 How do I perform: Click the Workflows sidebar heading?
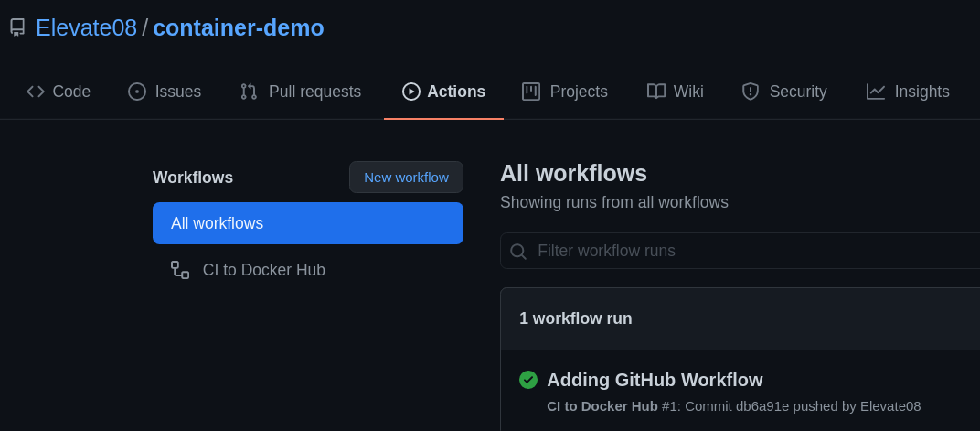[193, 178]
